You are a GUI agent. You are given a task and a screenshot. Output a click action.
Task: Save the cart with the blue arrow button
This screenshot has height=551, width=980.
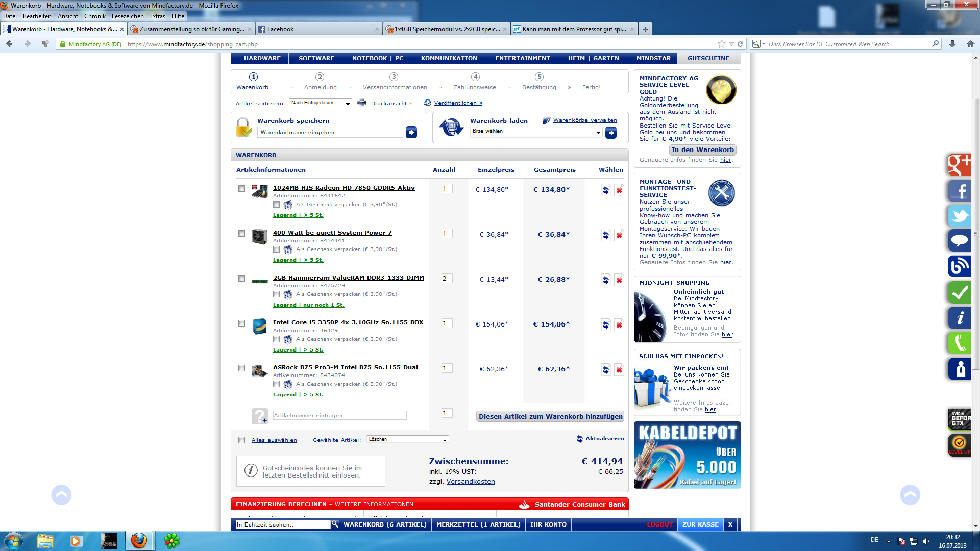coord(411,133)
